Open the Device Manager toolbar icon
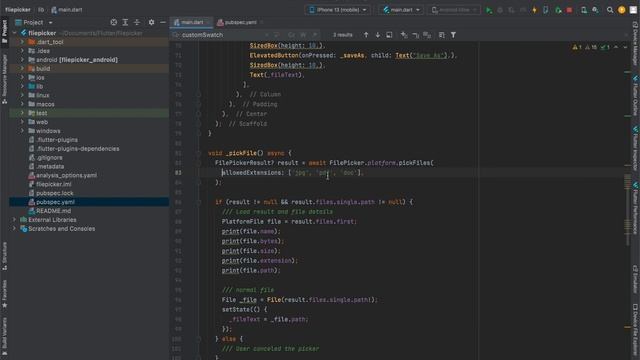The image size is (640, 360). pos(584,10)
